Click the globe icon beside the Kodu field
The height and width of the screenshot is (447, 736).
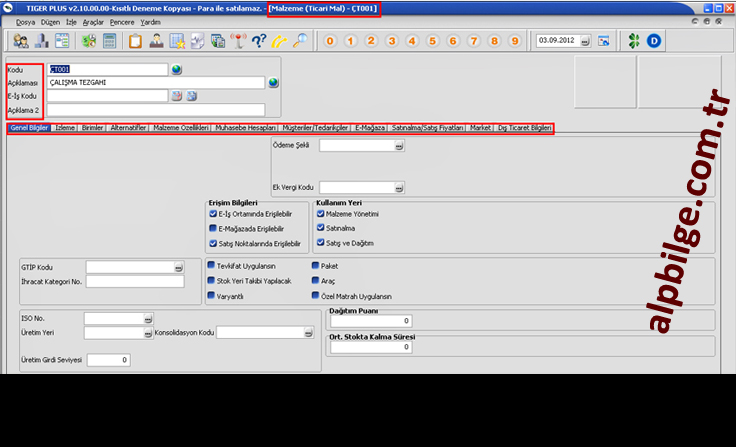(176, 69)
